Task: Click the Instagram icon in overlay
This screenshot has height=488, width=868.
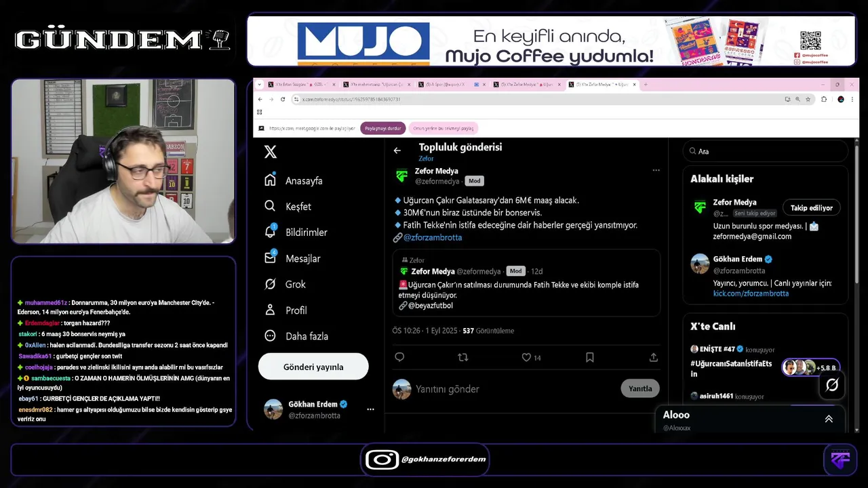Action: click(x=382, y=460)
